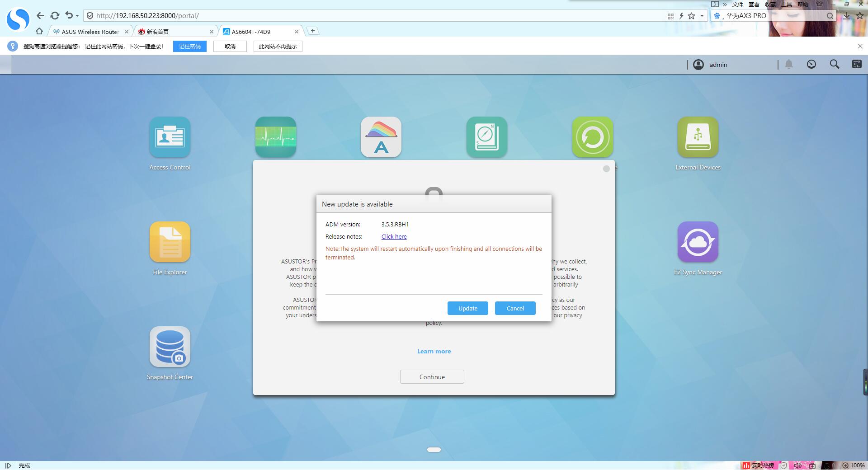868x470 pixels.
Task: Open the admin account menu
Action: click(710, 65)
